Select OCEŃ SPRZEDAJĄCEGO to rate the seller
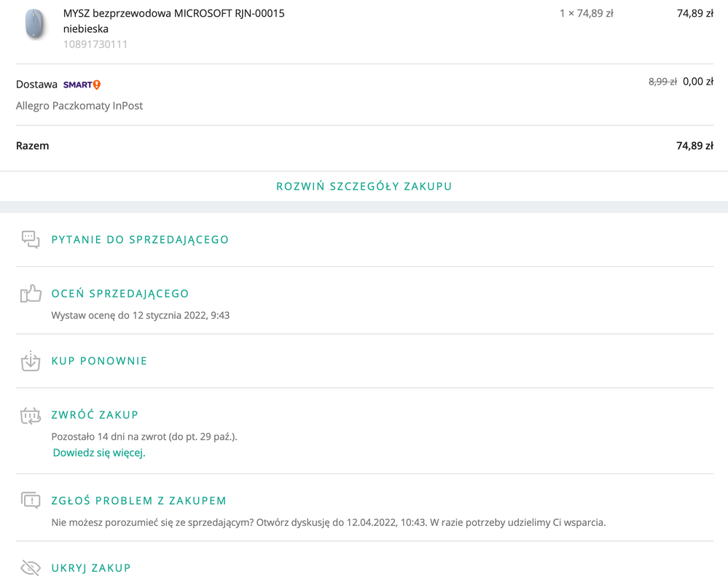The height and width of the screenshot is (582, 728). point(120,293)
